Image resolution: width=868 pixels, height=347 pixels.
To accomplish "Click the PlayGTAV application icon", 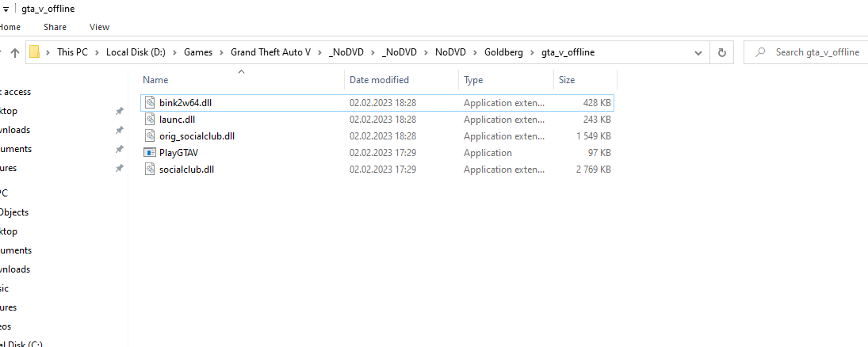I will click(x=151, y=153).
